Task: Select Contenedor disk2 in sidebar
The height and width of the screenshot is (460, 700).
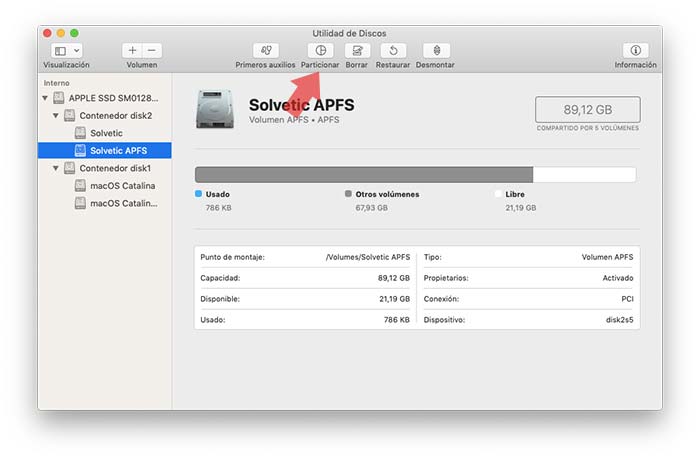Action: (116, 116)
